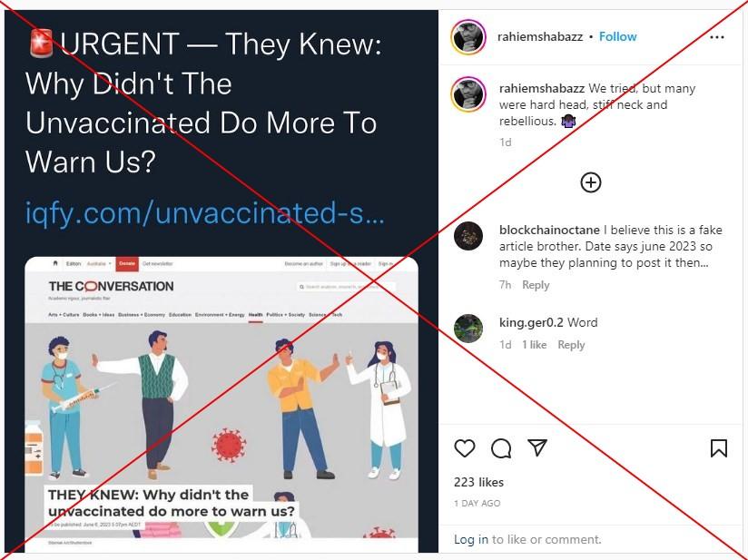The height and width of the screenshot is (560, 748).
Task: Reply to blockchainoctane's comment
Action: [536, 285]
